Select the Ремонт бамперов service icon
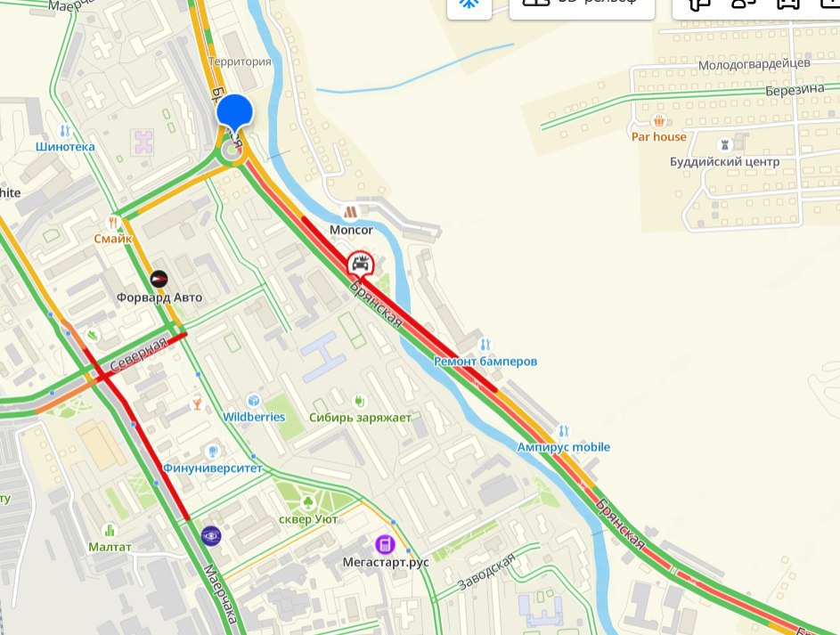Image resolution: width=840 pixels, height=635 pixels. coord(485,345)
